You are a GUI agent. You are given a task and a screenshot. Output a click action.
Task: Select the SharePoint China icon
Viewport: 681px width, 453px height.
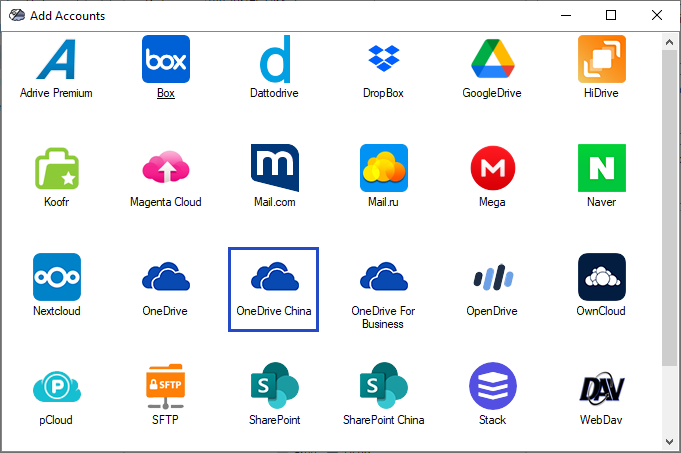(384, 385)
